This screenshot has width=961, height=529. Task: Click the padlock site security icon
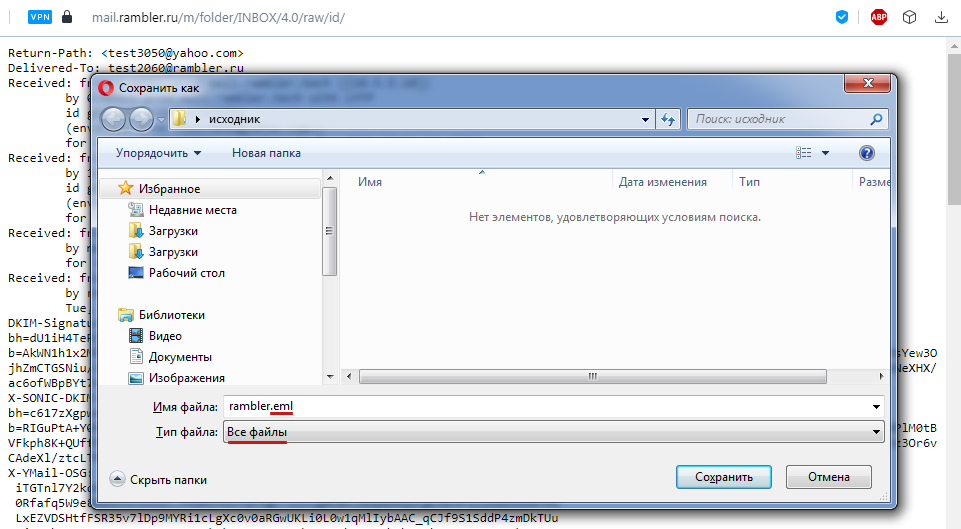pos(67,17)
